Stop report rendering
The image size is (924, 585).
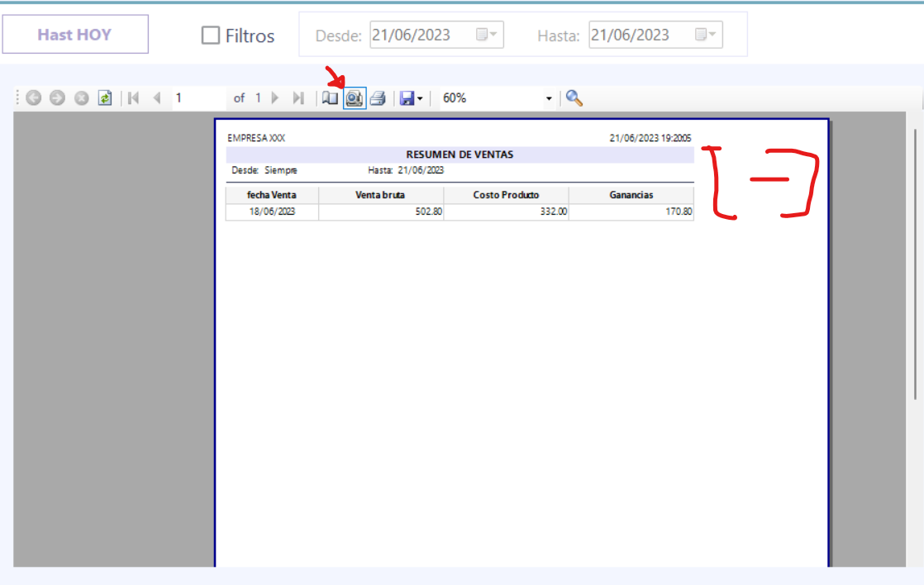pos(81,98)
